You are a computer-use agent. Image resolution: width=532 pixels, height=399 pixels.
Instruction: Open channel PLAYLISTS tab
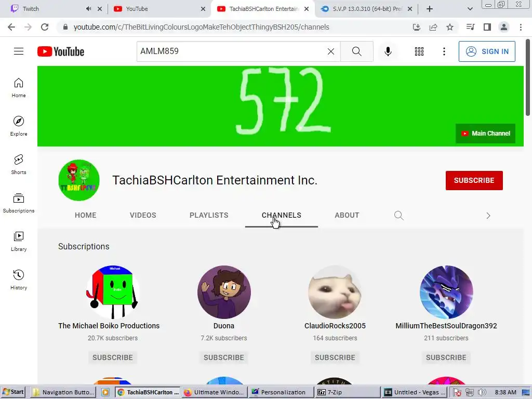[209, 216]
